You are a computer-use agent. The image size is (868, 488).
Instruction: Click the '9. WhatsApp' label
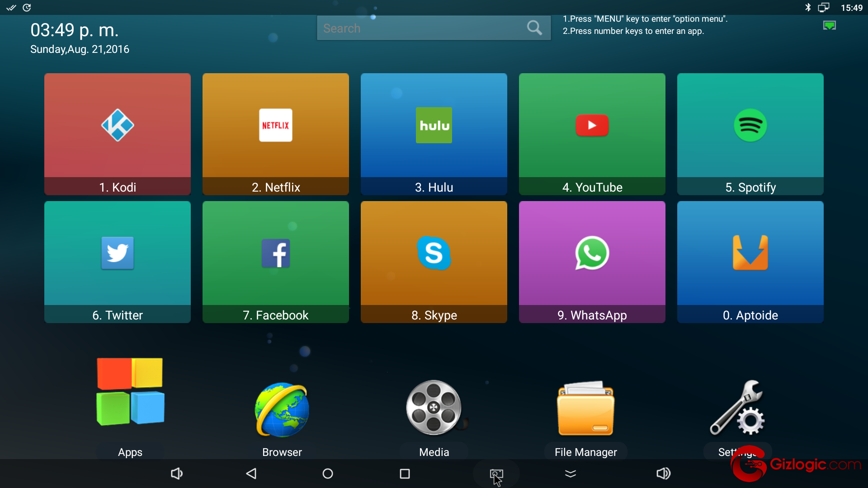click(592, 315)
